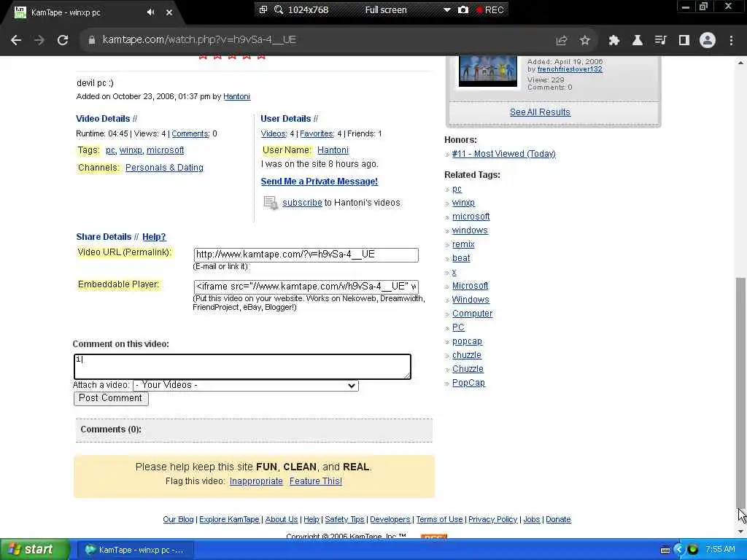Open the Extensions puzzle icon

(614, 41)
